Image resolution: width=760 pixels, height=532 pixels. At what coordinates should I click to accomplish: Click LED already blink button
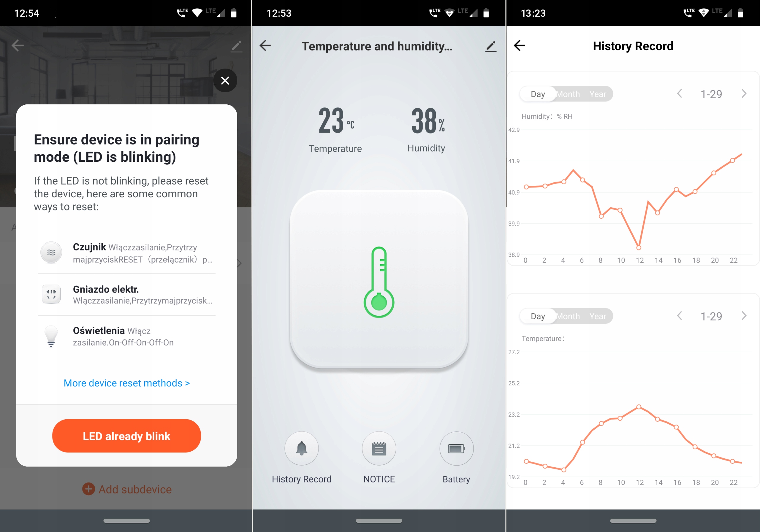(x=126, y=436)
